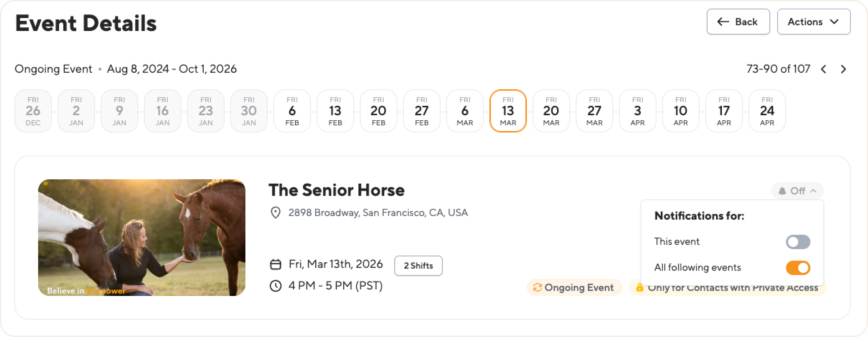This screenshot has height=337, width=868.
Task: Go to the next page of event dates
Action: point(843,69)
